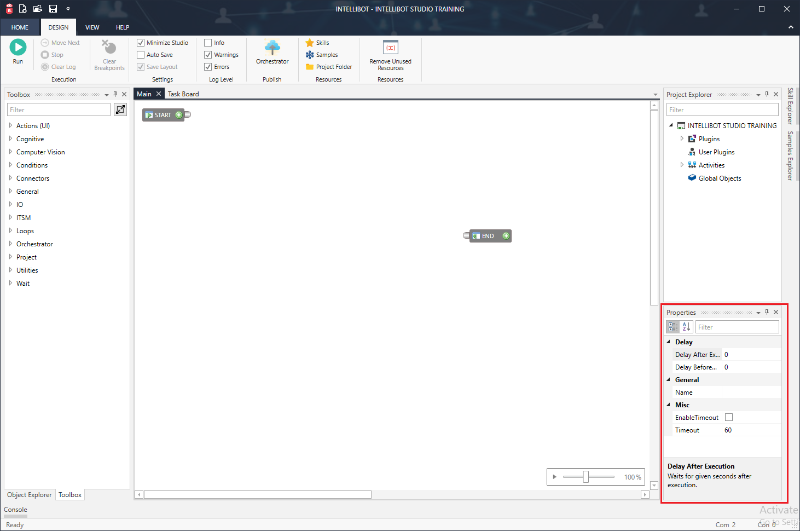Expand the Computer Vision toolbox category
The height and width of the screenshot is (531, 800).
click(x=10, y=152)
